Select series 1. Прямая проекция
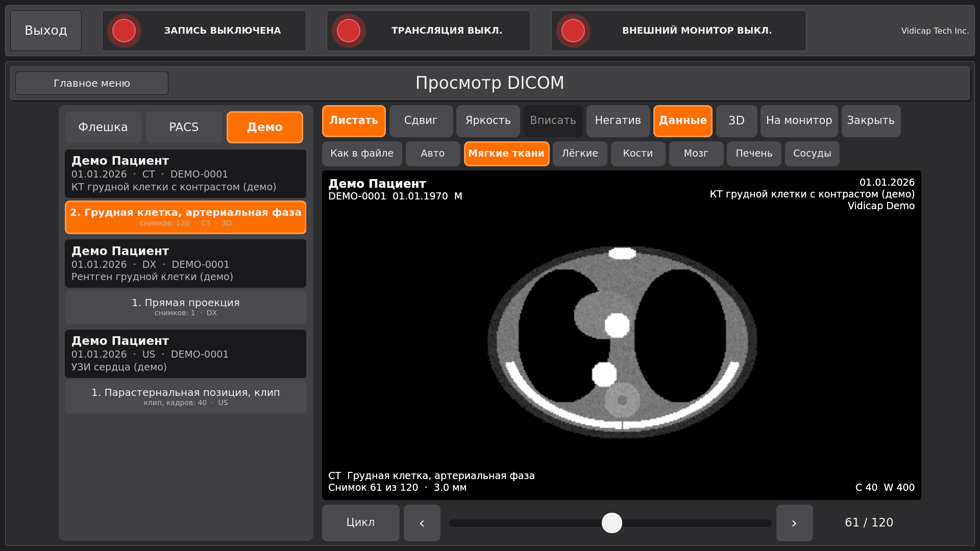 coord(186,307)
